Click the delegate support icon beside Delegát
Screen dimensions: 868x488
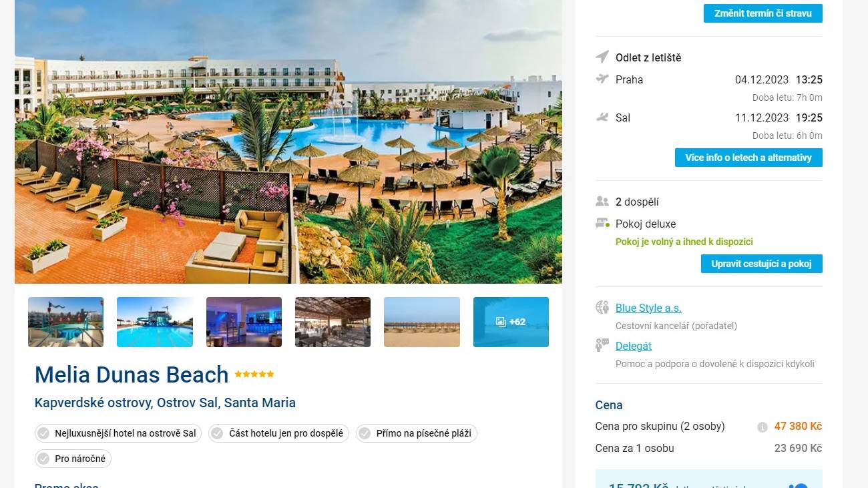[x=602, y=346]
